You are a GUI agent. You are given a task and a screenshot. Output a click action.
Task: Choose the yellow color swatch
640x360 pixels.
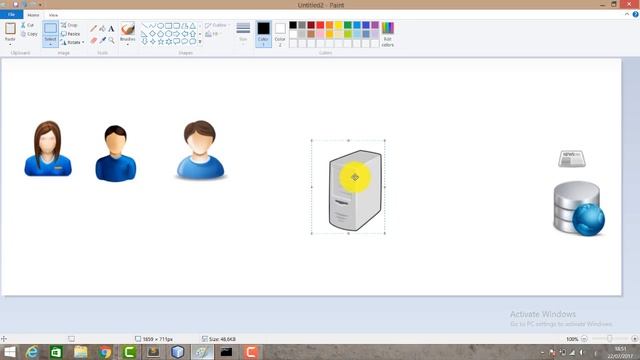(338, 25)
